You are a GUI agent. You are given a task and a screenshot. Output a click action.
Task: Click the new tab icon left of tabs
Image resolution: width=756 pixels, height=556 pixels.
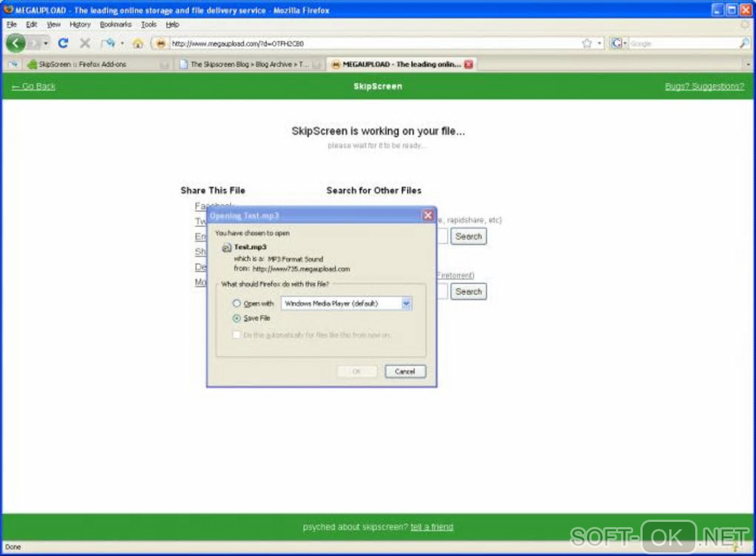point(13,64)
